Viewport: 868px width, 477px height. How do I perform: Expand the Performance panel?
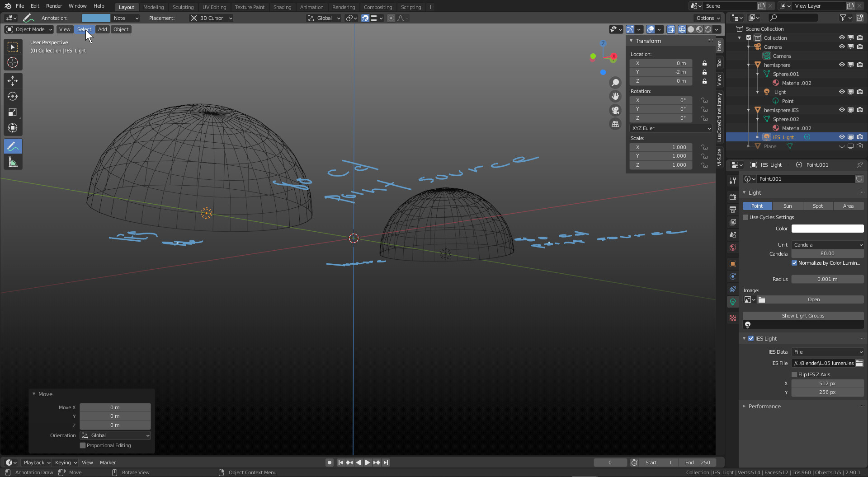pos(764,407)
